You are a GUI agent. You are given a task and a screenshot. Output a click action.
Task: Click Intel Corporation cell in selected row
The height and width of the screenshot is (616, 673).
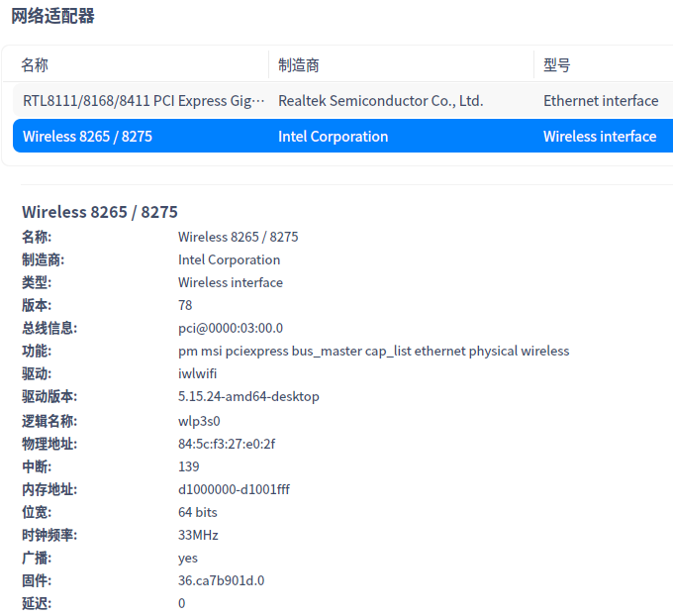[334, 137]
